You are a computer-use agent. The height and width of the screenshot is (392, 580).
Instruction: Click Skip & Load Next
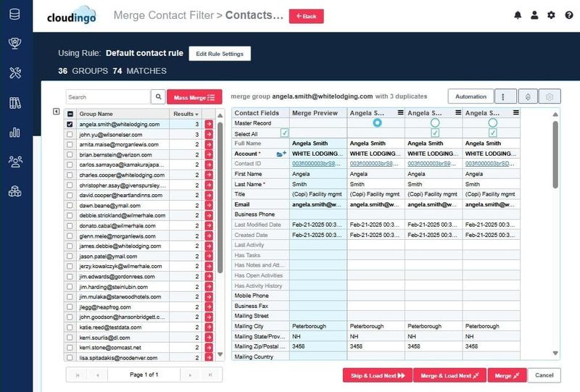(x=378, y=375)
